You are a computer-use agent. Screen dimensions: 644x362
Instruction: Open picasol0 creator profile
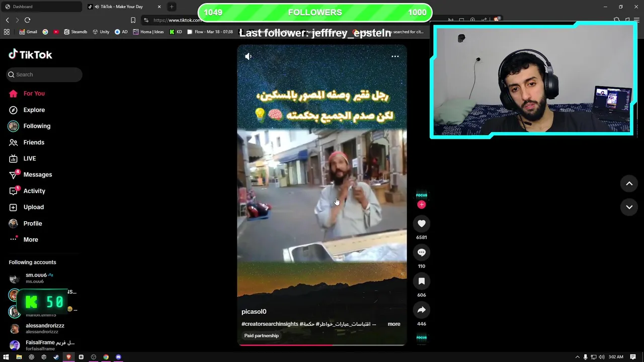pyautogui.click(x=254, y=312)
